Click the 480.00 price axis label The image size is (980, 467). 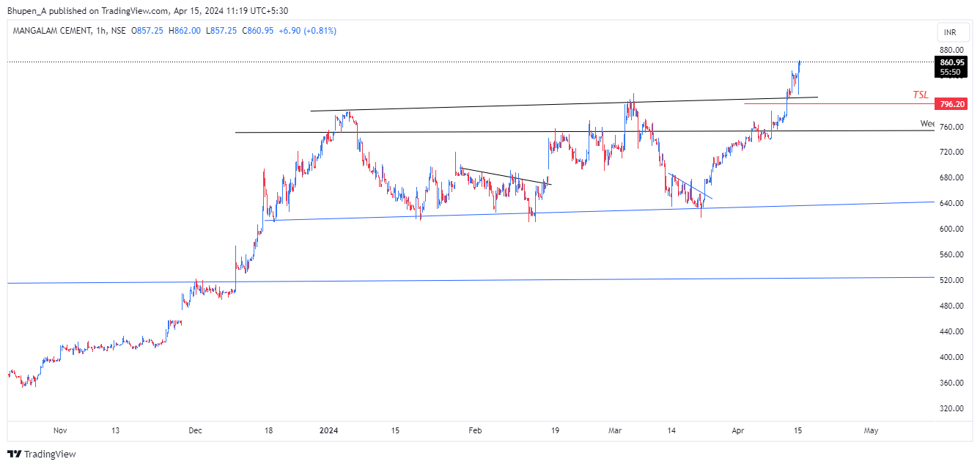[951, 306]
